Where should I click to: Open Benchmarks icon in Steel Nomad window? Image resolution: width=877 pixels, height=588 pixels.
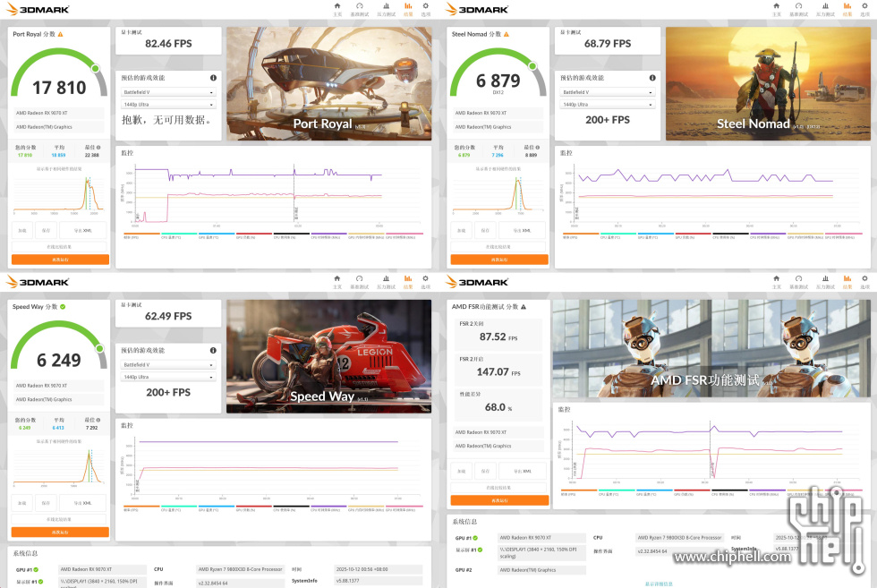coord(797,7)
